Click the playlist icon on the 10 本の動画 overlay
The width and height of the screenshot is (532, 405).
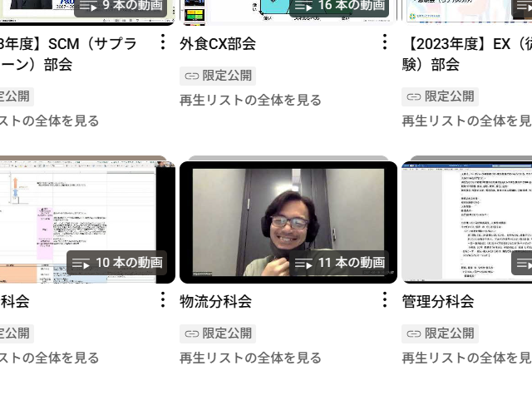(81, 264)
